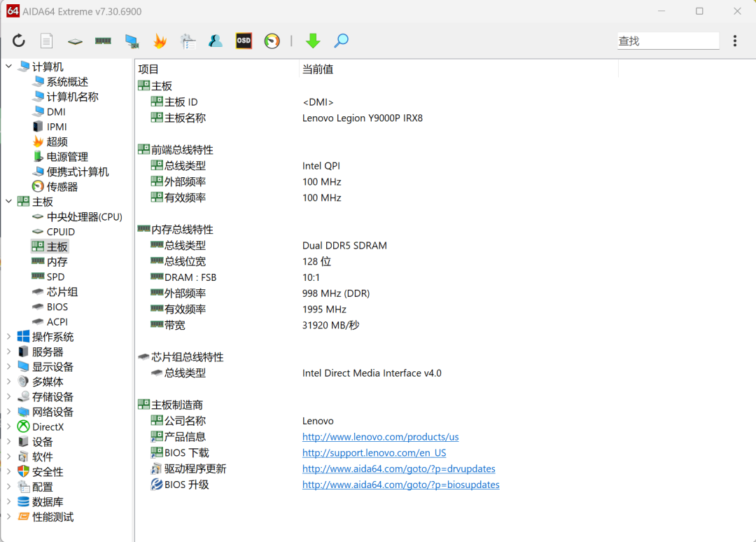Expand the 显示设备 tree node
This screenshot has height=542, width=756.
pos(8,366)
